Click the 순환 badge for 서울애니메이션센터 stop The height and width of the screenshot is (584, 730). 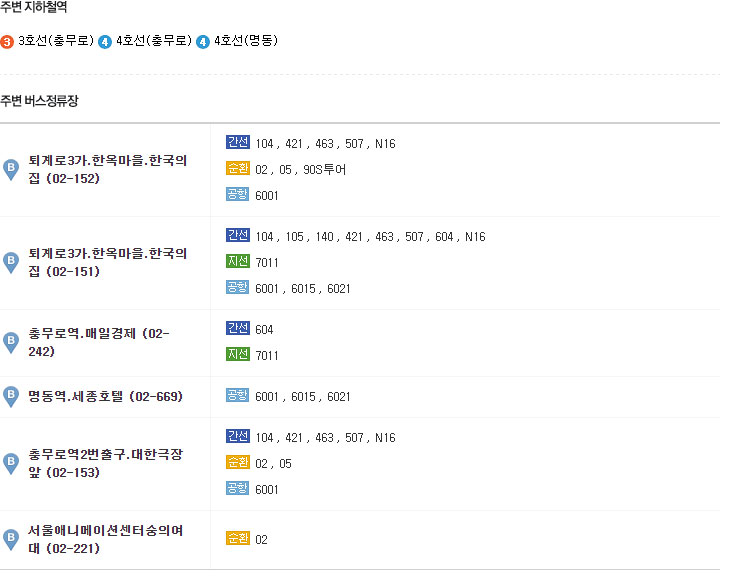tap(238, 538)
